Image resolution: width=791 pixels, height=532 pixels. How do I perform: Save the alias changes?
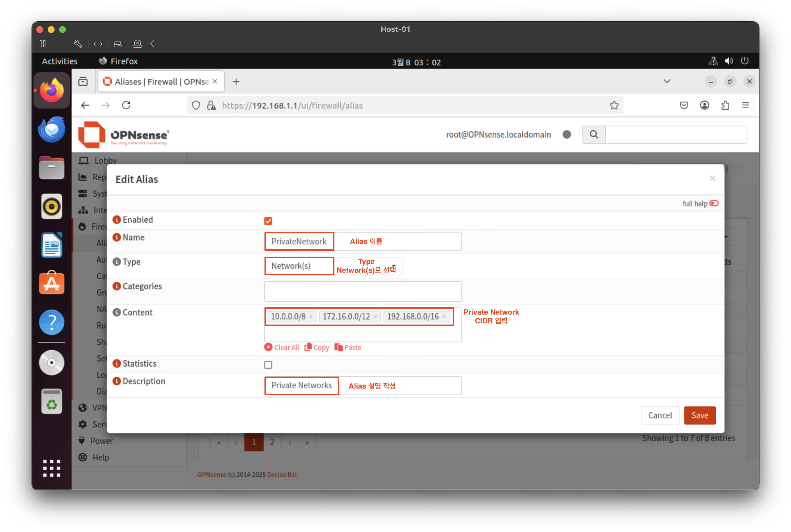700,415
